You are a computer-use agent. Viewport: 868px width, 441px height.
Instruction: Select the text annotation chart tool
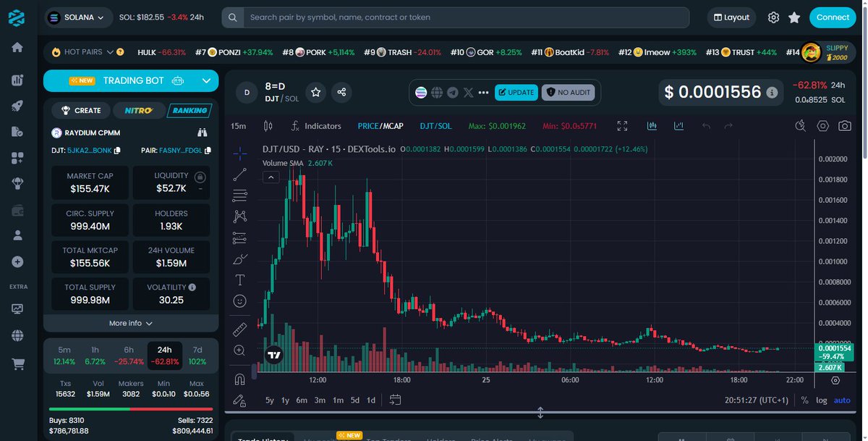[x=239, y=280]
